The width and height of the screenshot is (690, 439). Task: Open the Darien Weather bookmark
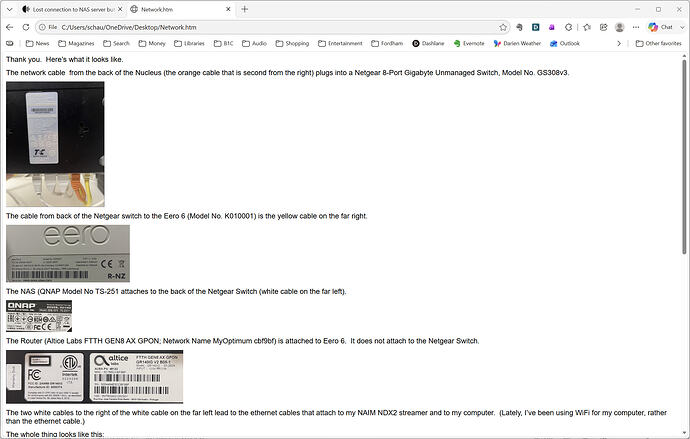tap(517, 44)
